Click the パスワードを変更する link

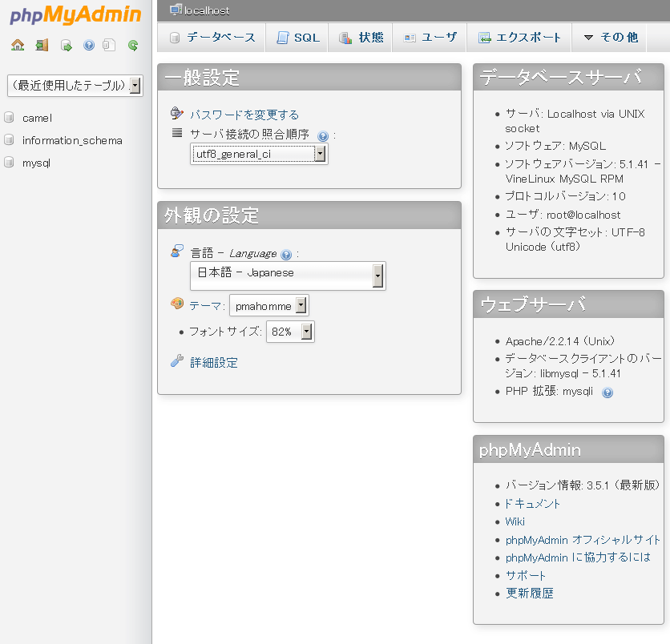point(244,115)
